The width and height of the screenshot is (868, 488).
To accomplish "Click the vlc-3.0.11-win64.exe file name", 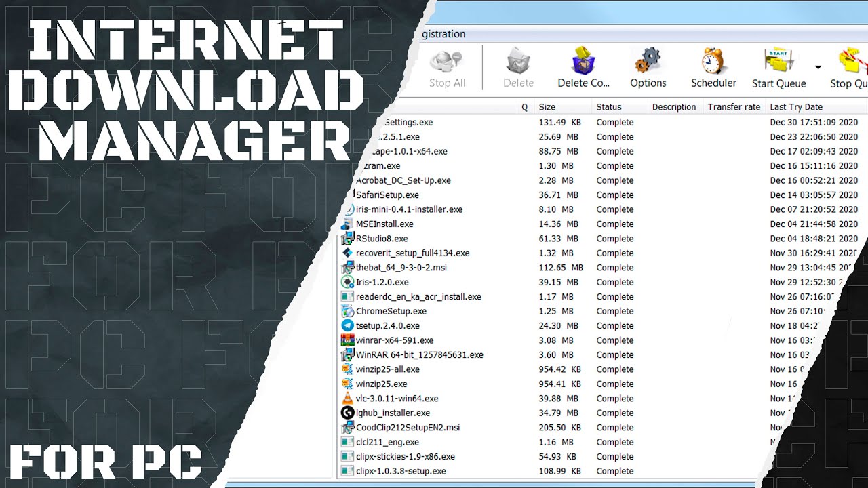I will (x=397, y=399).
